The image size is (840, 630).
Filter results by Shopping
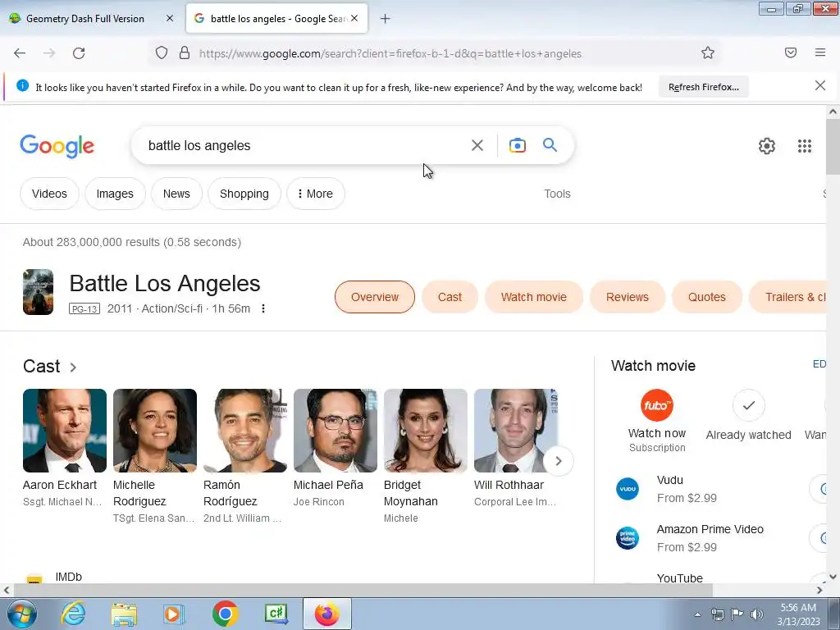click(x=244, y=194)
